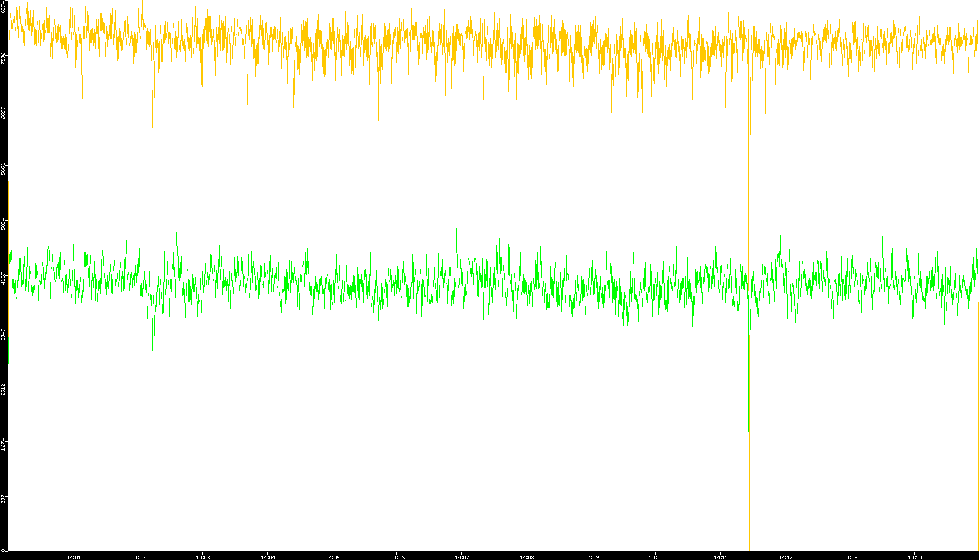Click the 6699 vertical axis label
The height and width of the screenshot is (560, 979).
4,113
